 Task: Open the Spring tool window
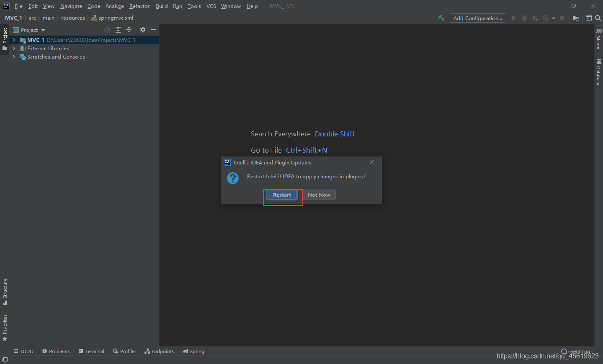pos(193,351)
